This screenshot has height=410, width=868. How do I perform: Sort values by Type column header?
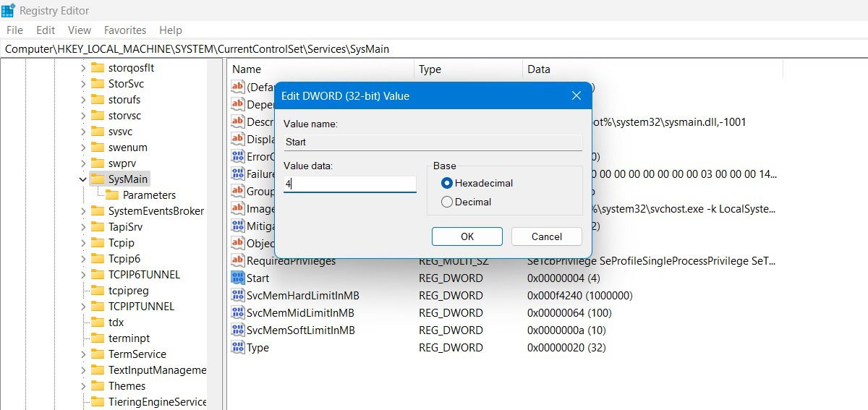(x=469, y=69)
